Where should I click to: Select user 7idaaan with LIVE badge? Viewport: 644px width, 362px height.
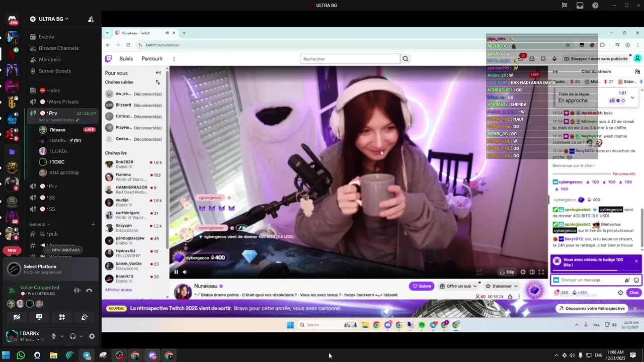click(67, 130)
